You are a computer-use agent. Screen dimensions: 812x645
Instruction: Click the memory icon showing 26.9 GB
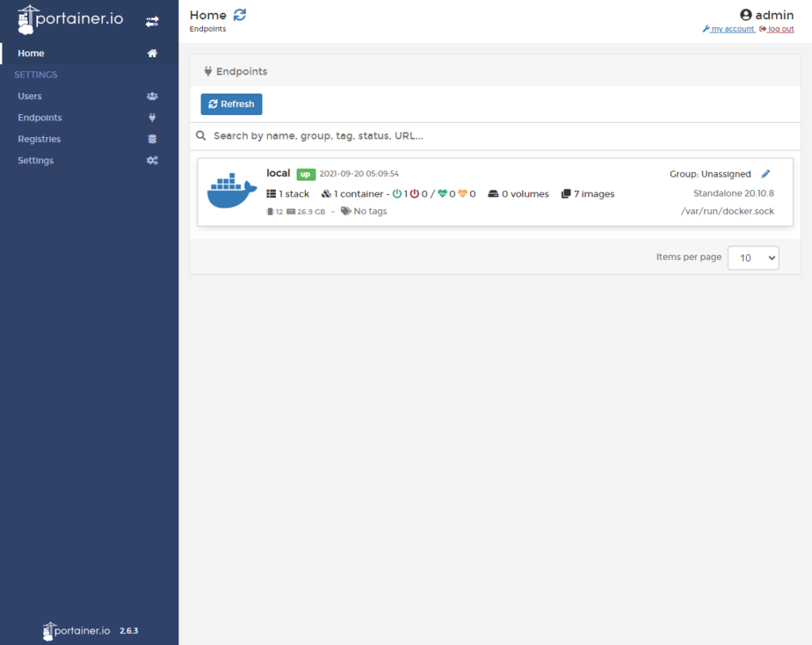pos(291,212)
